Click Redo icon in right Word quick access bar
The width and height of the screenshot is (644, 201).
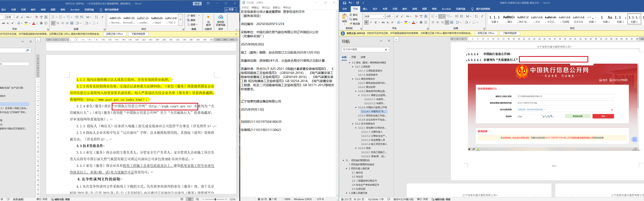coord(358,3)
